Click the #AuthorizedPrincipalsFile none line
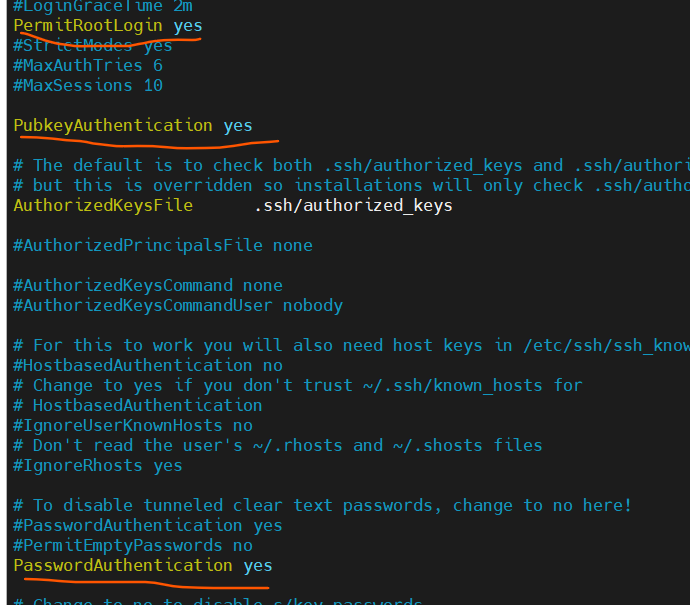690x605 pixels. pyautogui.click(x=163, y=246)
